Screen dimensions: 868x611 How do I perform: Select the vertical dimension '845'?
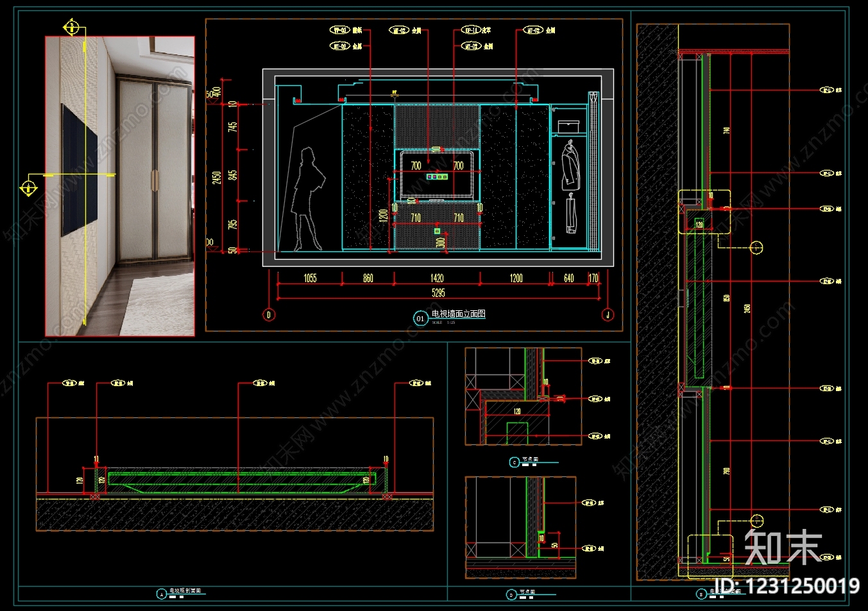(x=233, y=175)
